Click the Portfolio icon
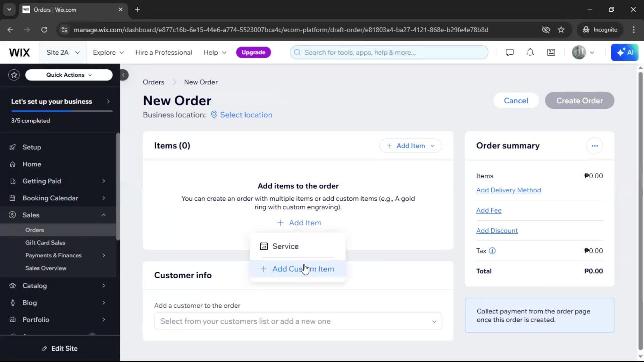Screen dimensions: 644x362 coord(12,320)
